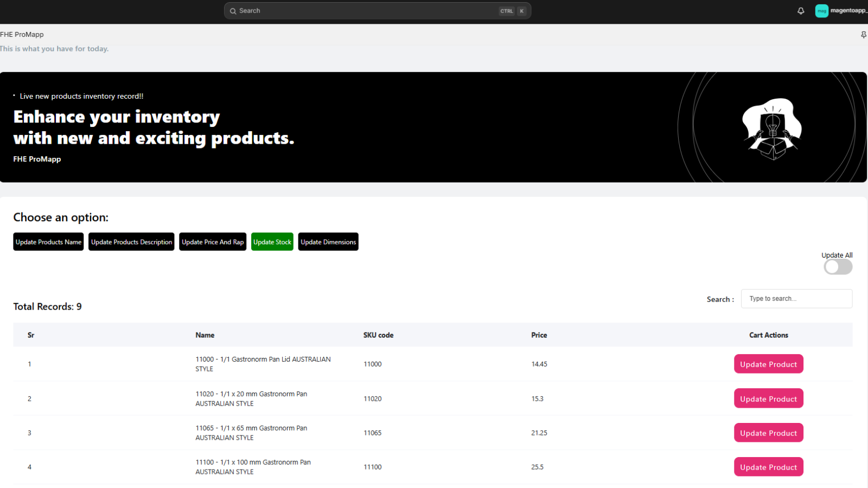Viewport: 868px width, 488px height.
Task: Click product name '11020 - 1/1 x 20 mm Gastronorm Pan'
Action: click(251, 399)
